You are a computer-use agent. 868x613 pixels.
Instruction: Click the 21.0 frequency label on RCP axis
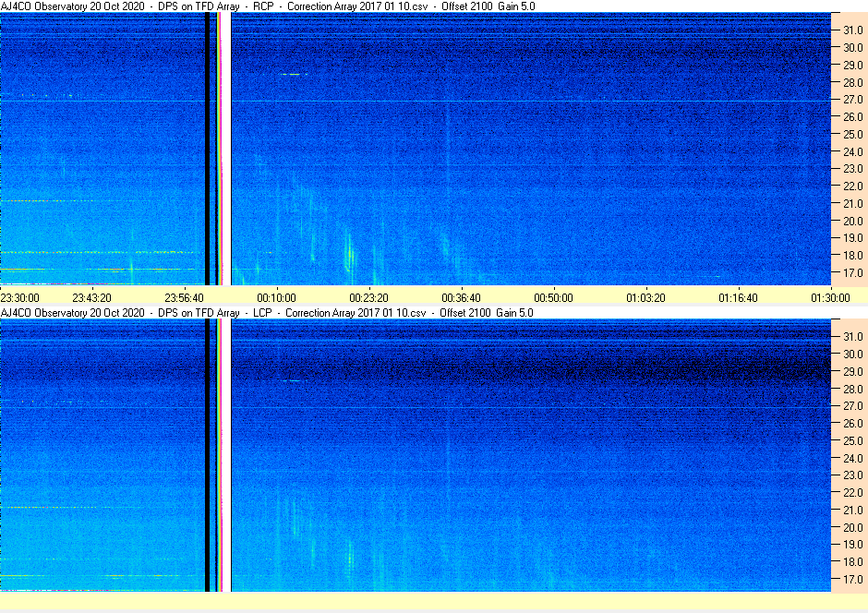coord(853,204)
